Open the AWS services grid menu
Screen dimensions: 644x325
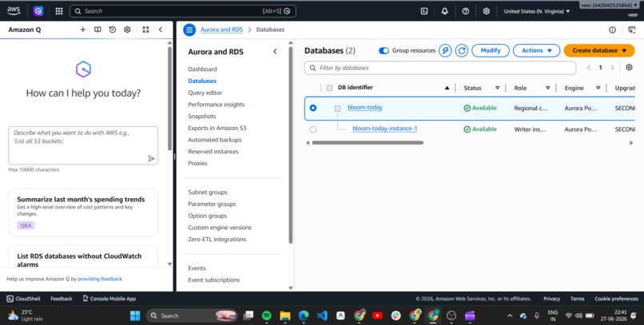(x=59, y=11)
